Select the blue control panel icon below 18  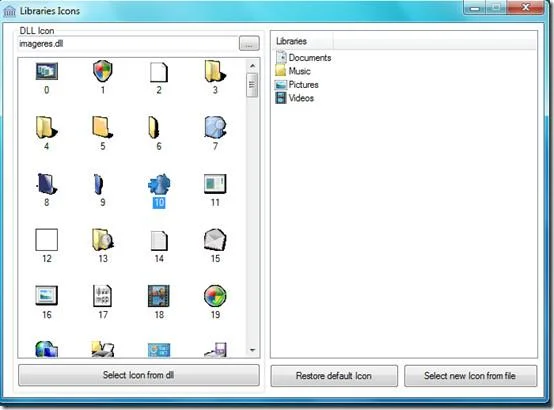[159, 350]
